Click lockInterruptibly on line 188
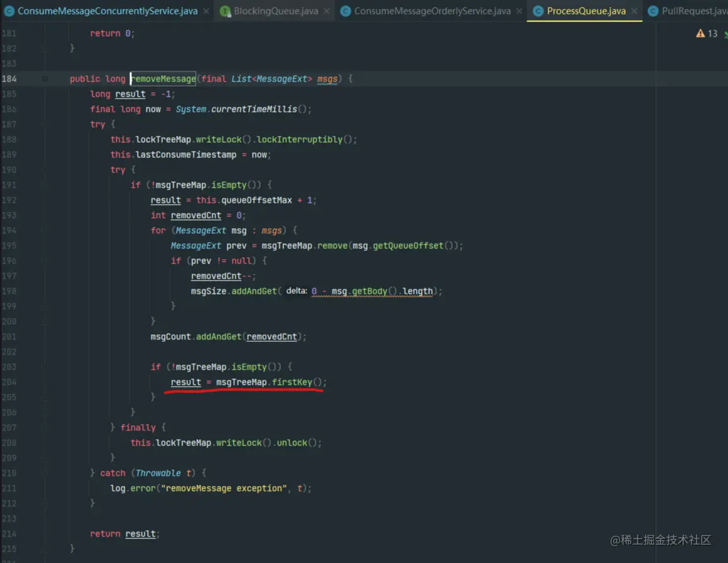Viewport: 728px width, 563px height. [299, 140]
